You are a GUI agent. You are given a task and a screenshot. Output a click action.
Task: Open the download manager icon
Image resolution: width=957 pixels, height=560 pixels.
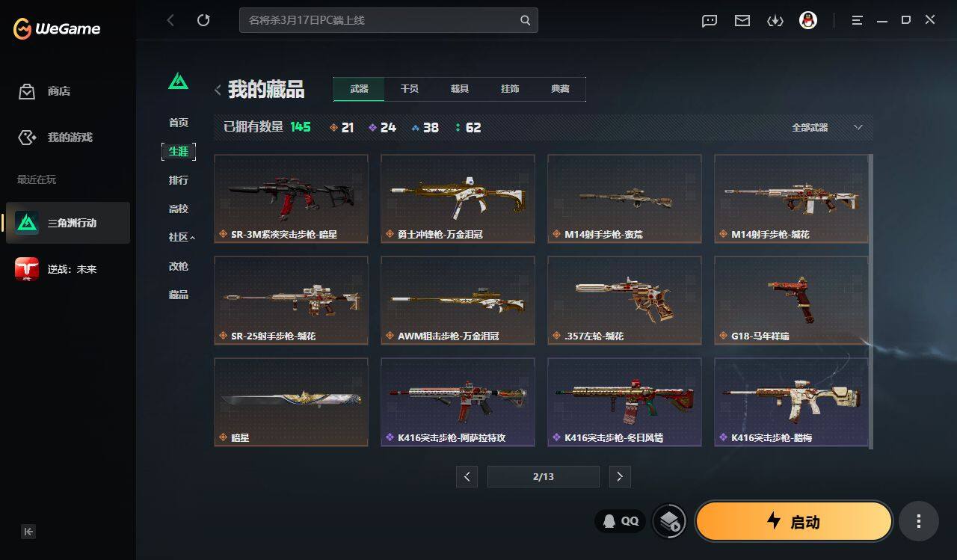point(775,20)
